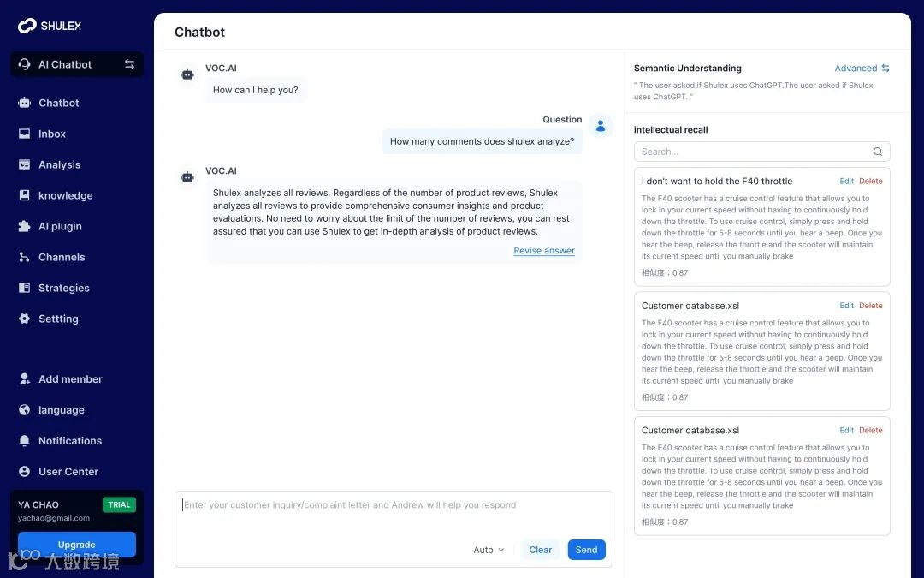Click the Analysis icon in sidebar
The height and width of the screenshot is (578, 924).
[x=24, y=164]
